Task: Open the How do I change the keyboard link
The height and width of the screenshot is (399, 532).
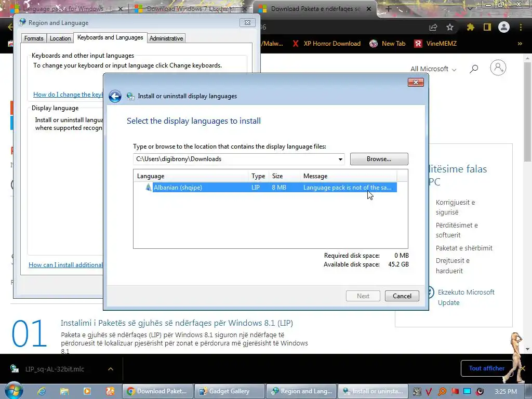Action: (68, 95)
